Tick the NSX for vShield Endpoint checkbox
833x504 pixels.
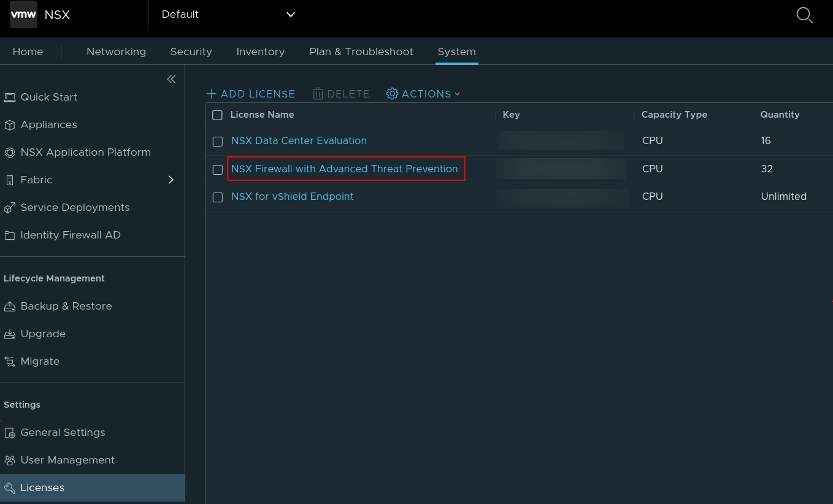(218, 197)
